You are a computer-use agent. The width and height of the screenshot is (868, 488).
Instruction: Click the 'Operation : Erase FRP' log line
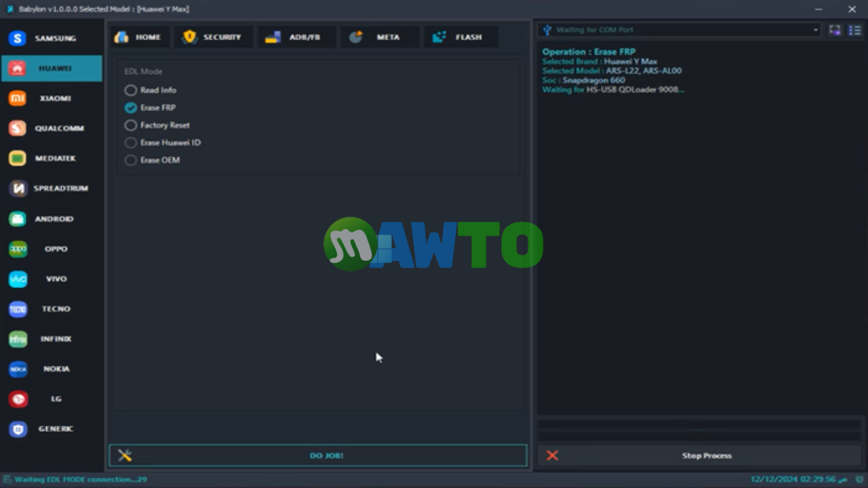589,52
